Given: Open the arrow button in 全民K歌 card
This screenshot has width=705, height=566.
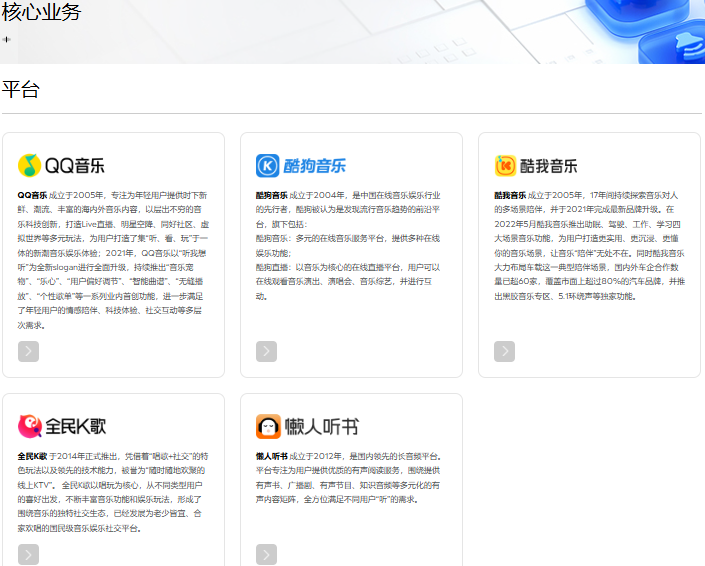Looking at the screenshot, I should [28, 555].
